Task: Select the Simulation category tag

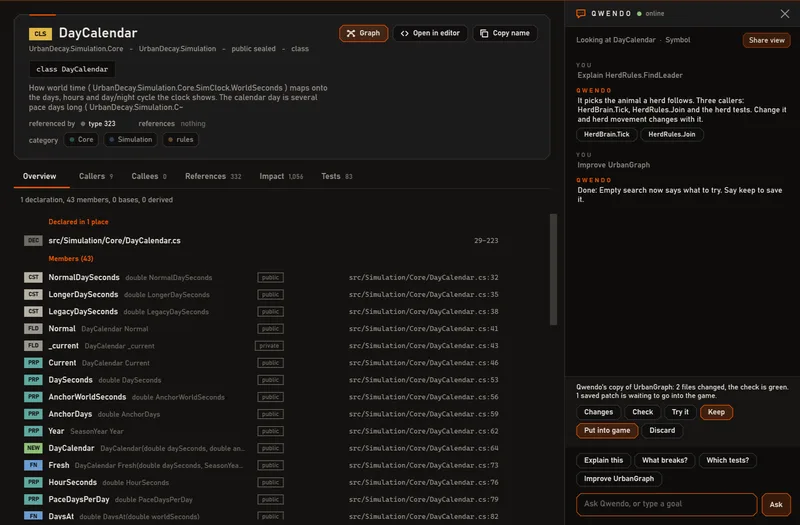Action: coord(131,140)
